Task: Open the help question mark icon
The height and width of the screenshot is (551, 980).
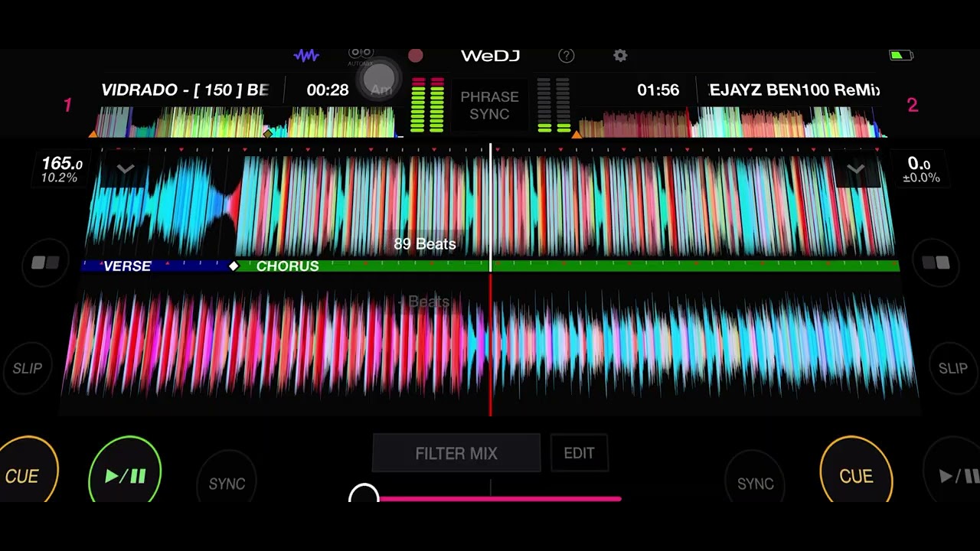Action: [x=567, y=55]
